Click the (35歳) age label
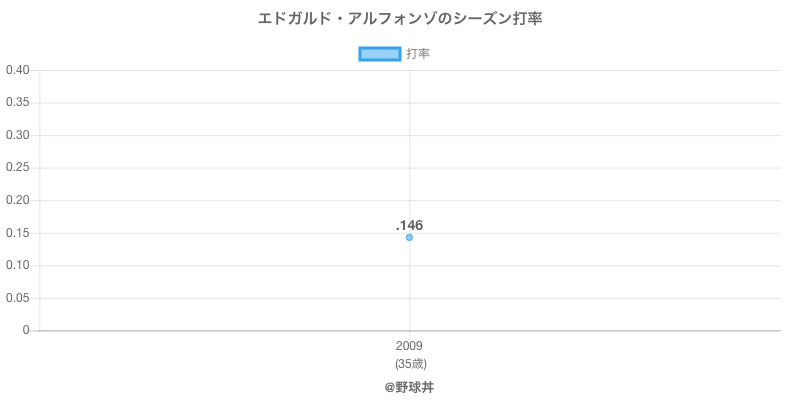The image size is (800, 400). coord(410,364)
